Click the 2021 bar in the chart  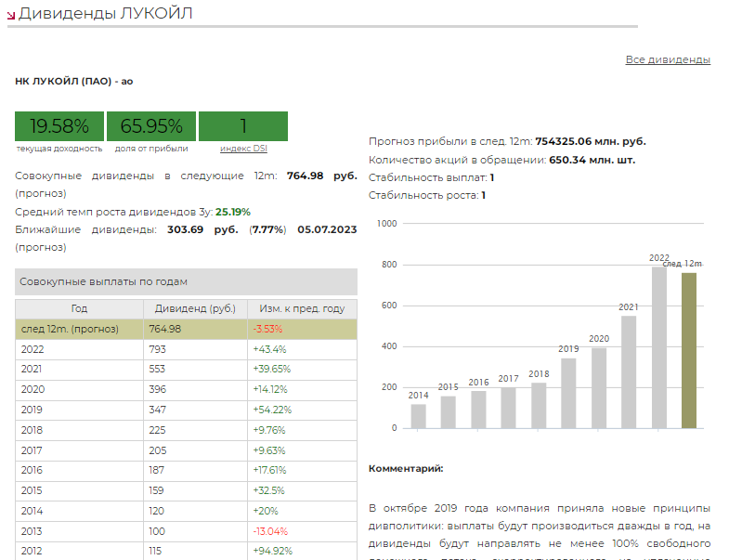pos(629,372)
